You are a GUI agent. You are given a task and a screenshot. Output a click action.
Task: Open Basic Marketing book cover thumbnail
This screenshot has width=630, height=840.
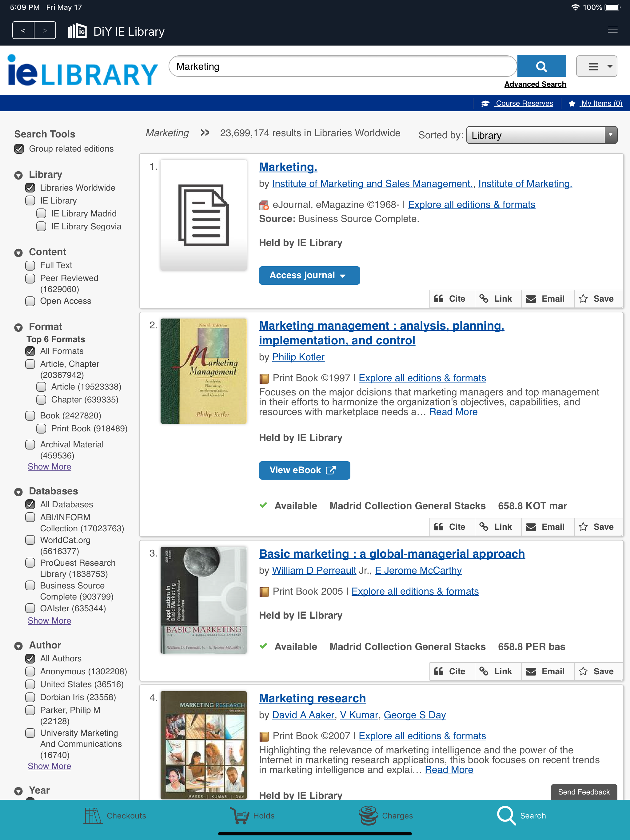203,600
